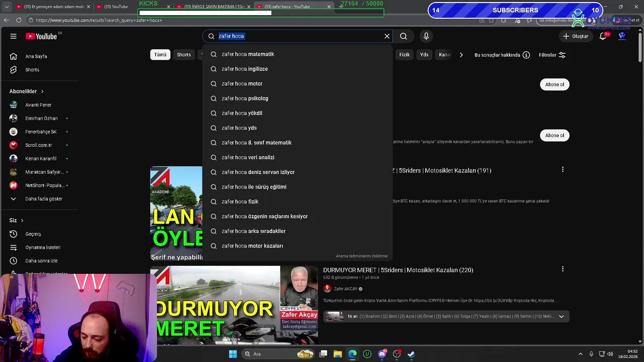This screenshot has height=362, width=644.
Task: Expand the Siz section
Action: (17, 220)
